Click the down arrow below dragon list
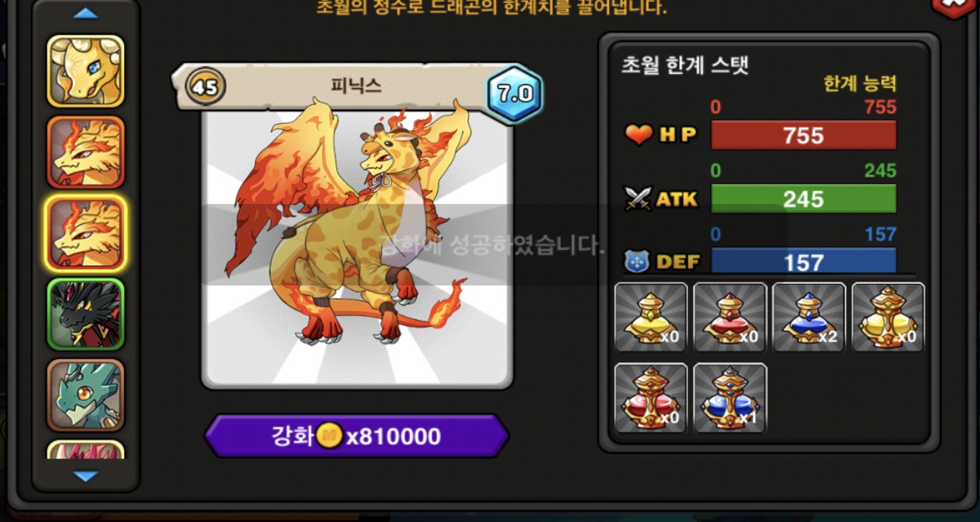Screen dimensions: 980x522 [86, 476]
